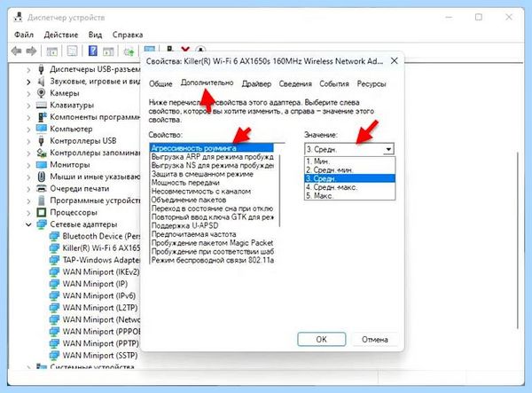Select Предпочитаемая частота property
Viewport: 532px width, 393px height.
click(x=193, y=234)
